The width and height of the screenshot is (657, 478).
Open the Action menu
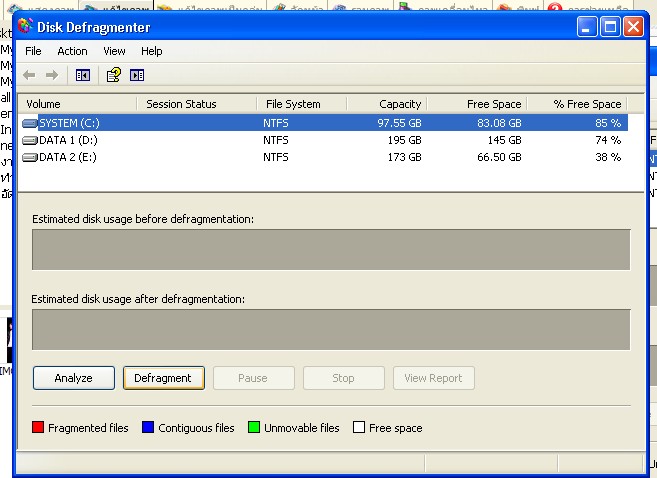click(72, 51)
